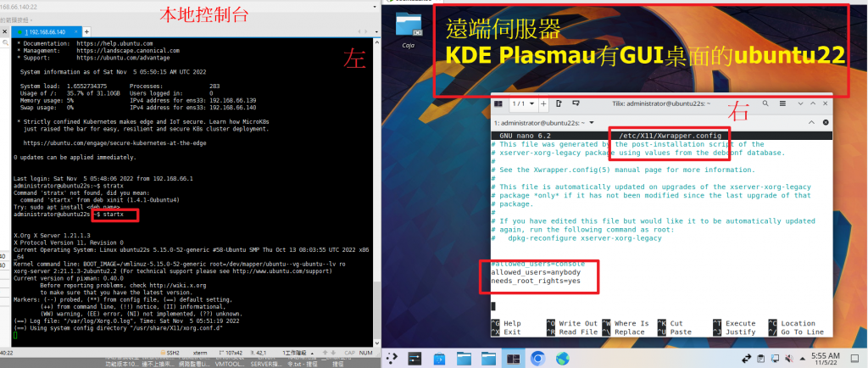
Task: Click the needs_root_rights=yes line
Action: [536, 282]
